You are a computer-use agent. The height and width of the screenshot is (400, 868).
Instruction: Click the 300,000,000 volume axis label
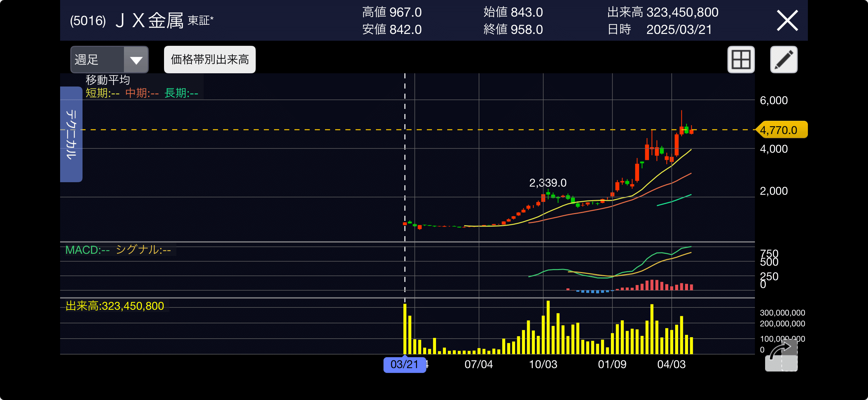point(782,313)
